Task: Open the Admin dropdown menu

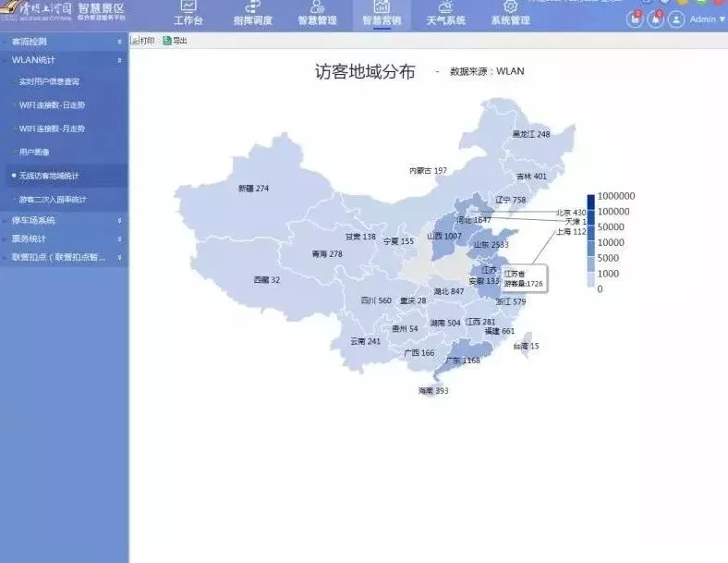Action: pyautogui.click(x=709, y=19)
